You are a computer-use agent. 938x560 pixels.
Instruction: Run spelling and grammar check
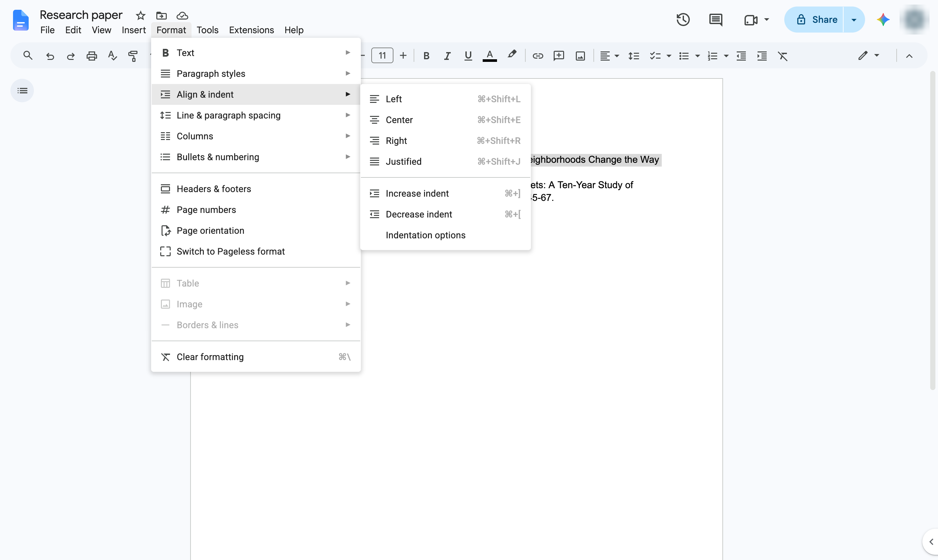tap(112, 56)
